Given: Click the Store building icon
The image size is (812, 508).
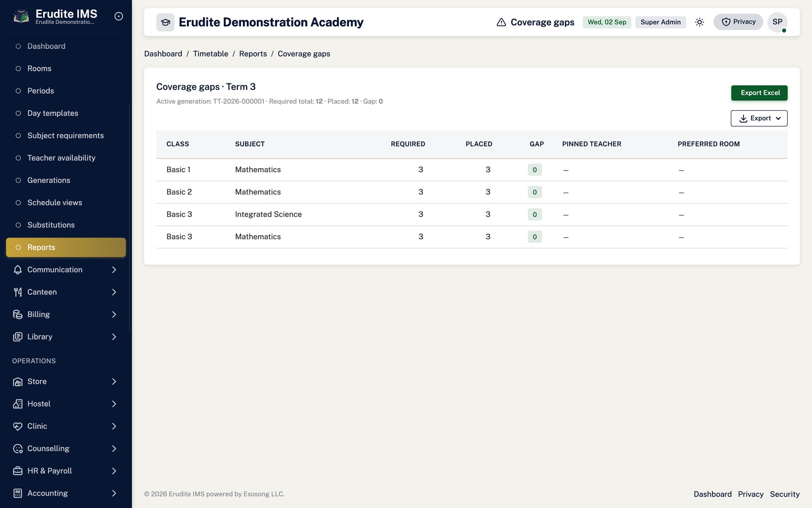Looking at the screenshot, I should coord(18,382).
